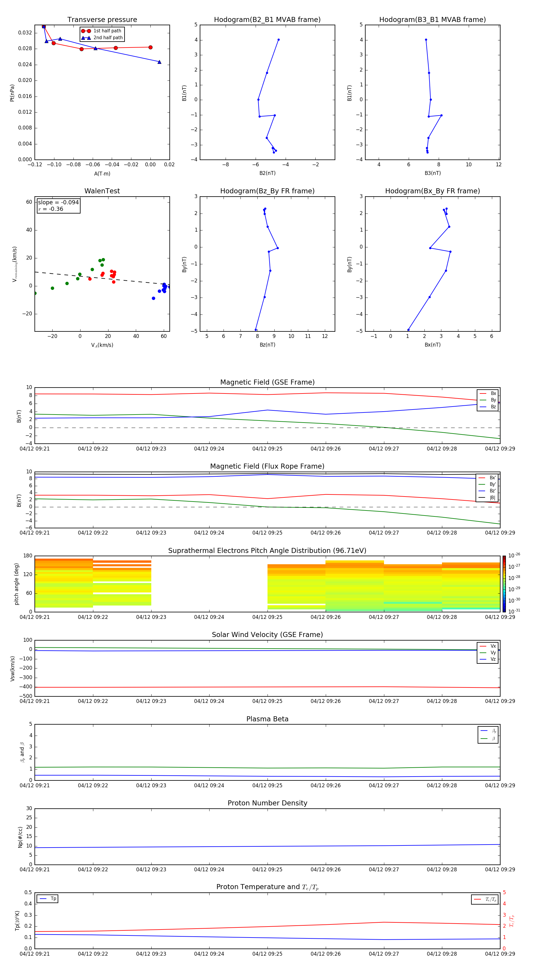Image resolution: width=535 pixels, height=980 pixels.
Task: Click the '1st half path' legend entry
Action: (101, 31)
